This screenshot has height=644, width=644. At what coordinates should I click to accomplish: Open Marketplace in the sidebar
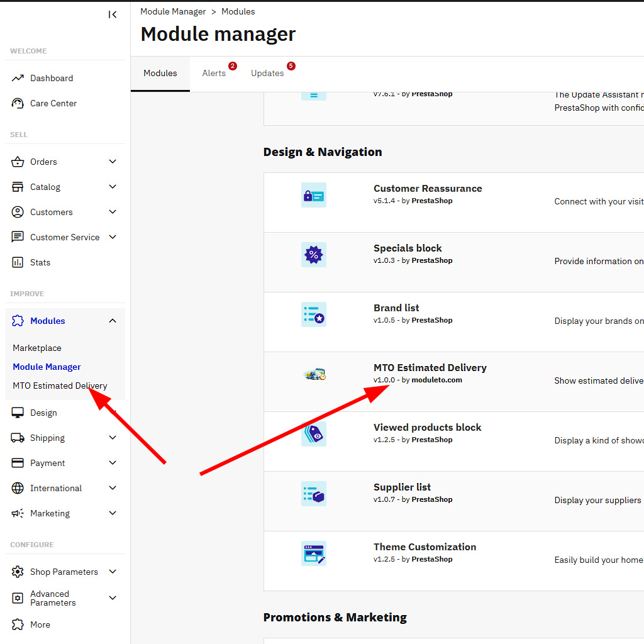point(37,348)
